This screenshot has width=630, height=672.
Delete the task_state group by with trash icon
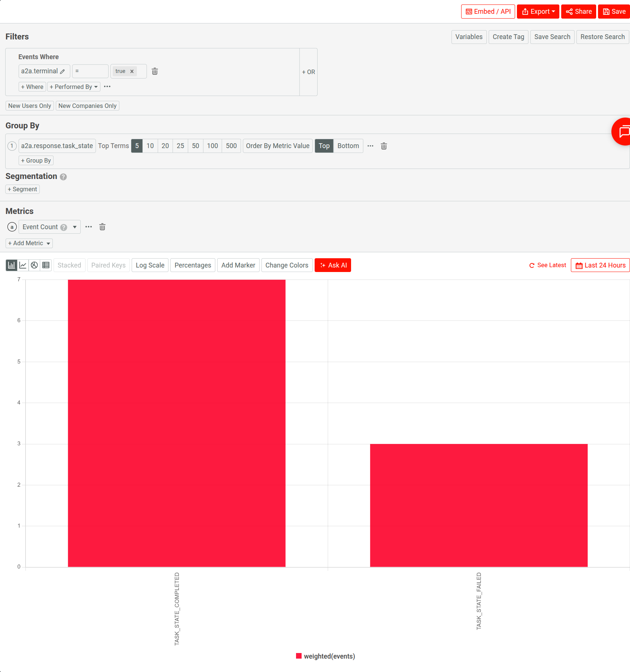coord(384,146)
